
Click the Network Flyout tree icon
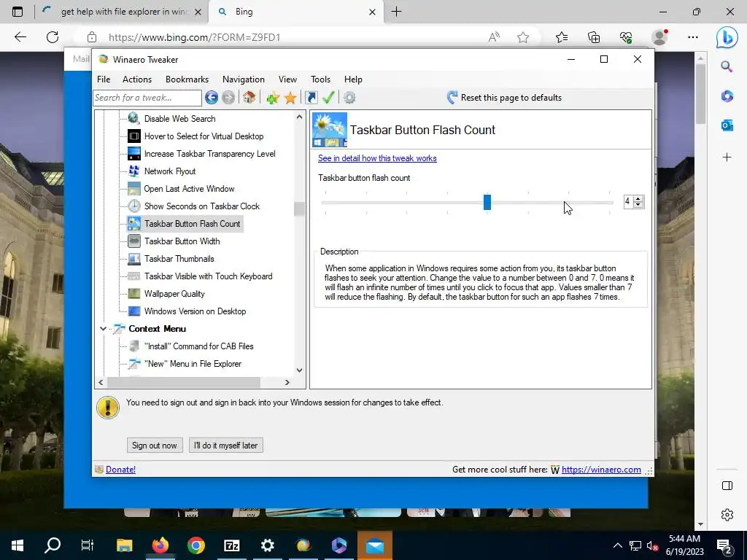pos(134,171)
